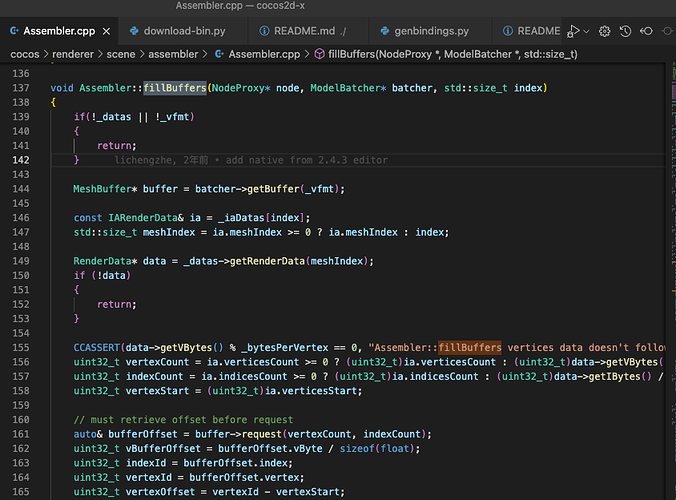Image resolution: width=676 pixels, height=500 pixels.
Task: Click 'vertexStart' variable on line 158
Action: 157,391
